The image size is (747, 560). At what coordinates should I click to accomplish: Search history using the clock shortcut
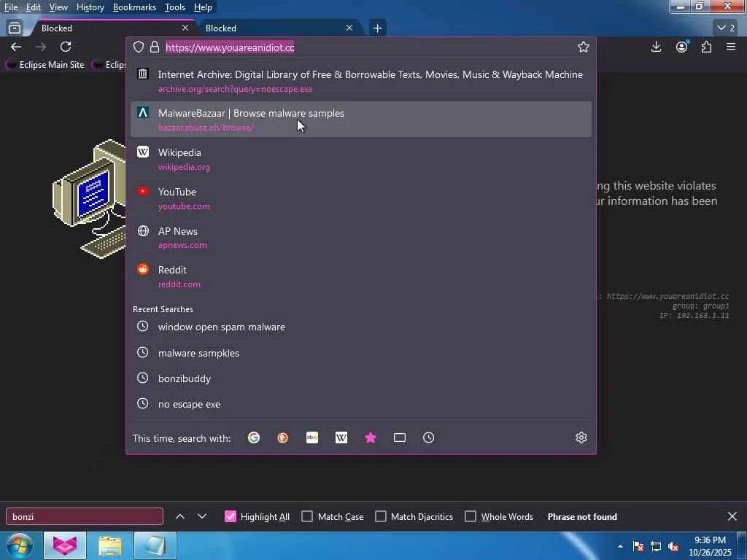429,437
